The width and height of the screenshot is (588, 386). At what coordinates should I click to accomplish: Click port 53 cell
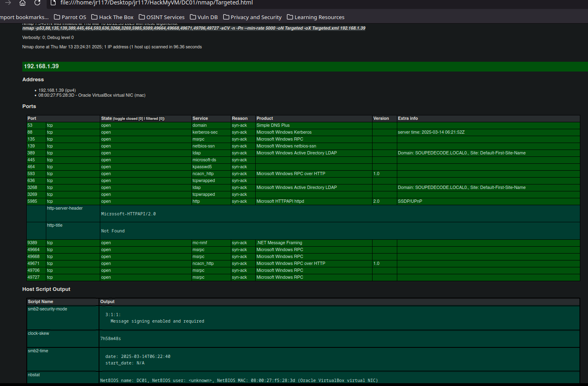coord(36,126)
